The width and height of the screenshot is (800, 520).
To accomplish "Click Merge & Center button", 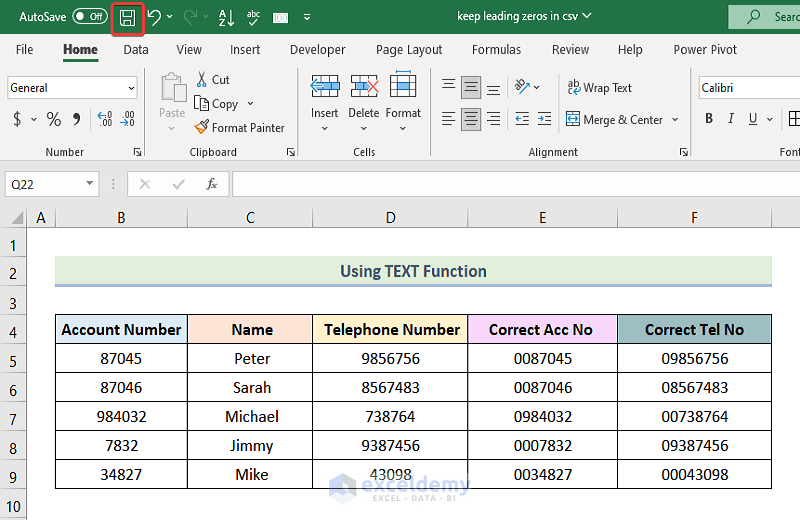I will [614, 119].
